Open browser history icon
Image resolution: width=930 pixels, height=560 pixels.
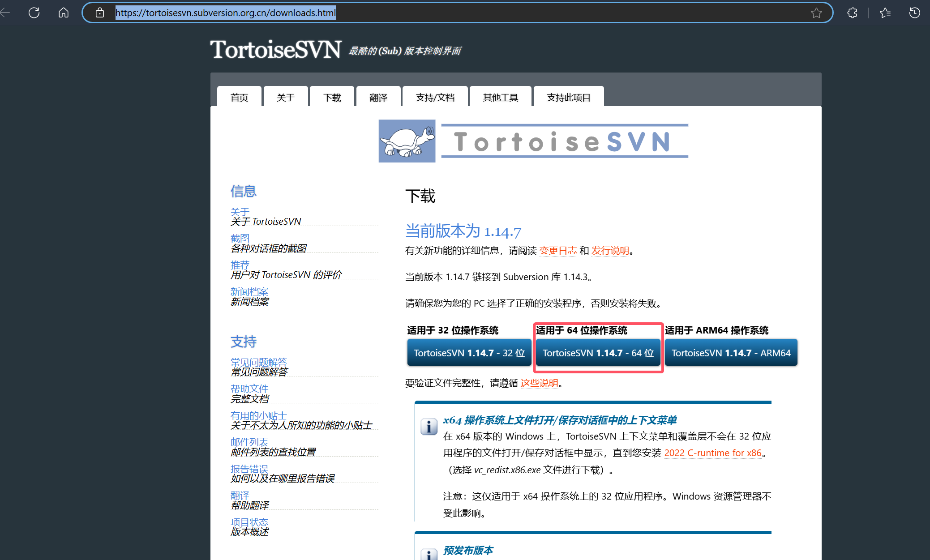tap(915, 13)
